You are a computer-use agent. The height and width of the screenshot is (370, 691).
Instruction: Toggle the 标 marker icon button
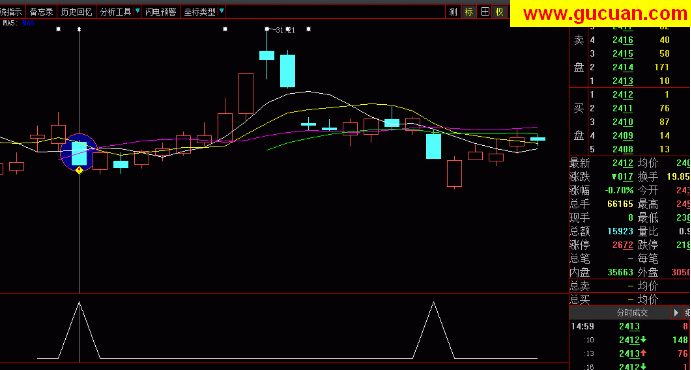pyautogui.click(x=468, y=12)
